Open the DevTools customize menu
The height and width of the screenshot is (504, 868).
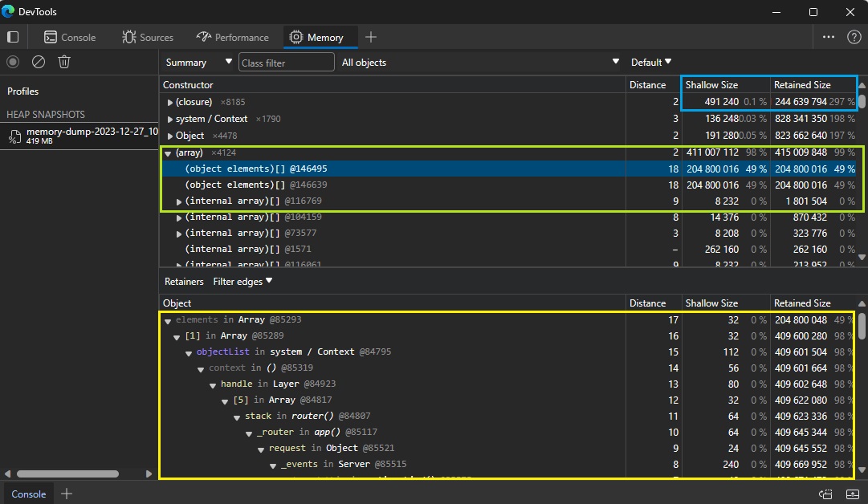click(x=829, y=37)
